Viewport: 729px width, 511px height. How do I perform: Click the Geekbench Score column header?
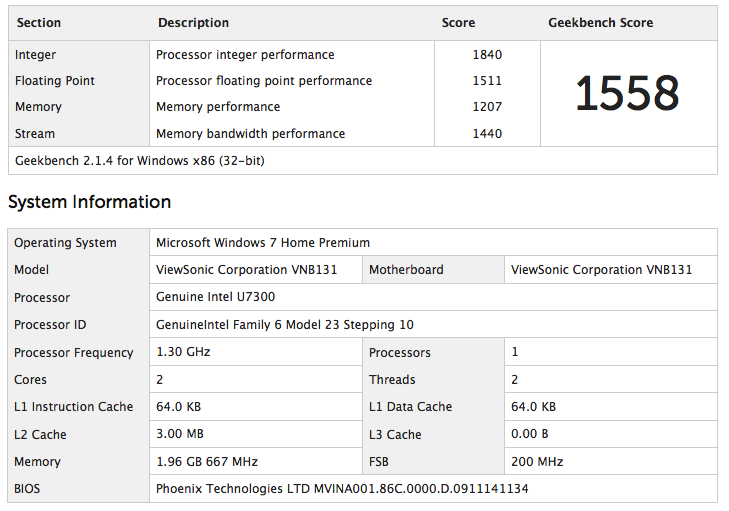tap(600, 23)
